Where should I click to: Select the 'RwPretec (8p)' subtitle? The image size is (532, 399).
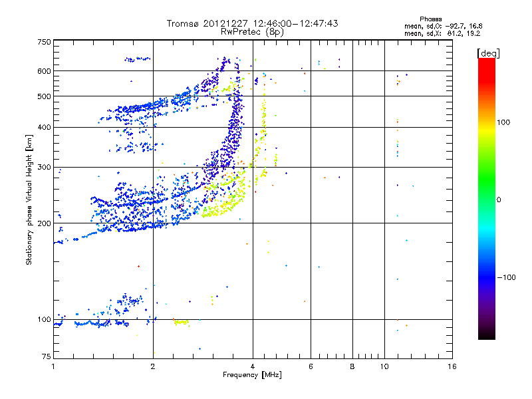pos(252,32)
